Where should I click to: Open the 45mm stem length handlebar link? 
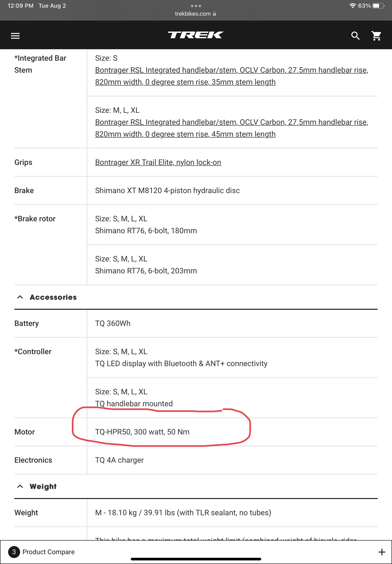pyautogui.click(x=232, y=128)
